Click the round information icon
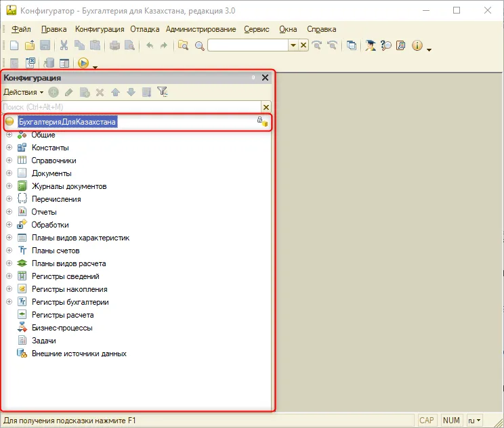The height and width of the screenshot is (428, 504). click(x=417, y=45)
